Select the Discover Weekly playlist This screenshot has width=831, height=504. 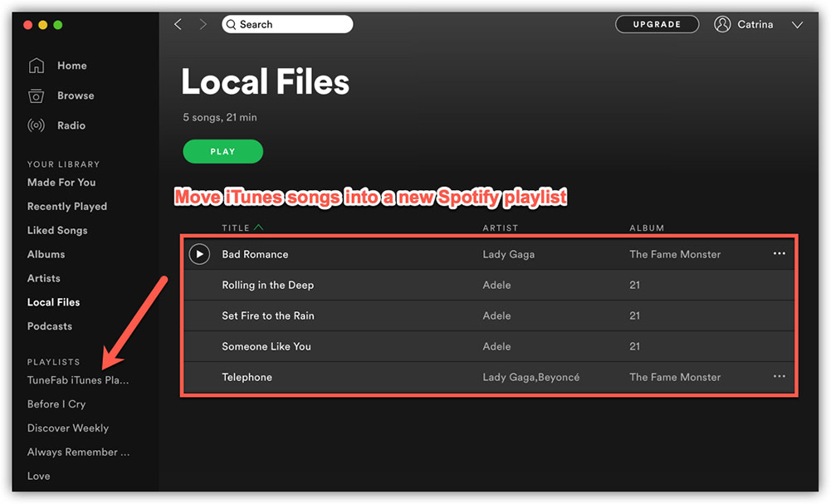tap(67, 428)
